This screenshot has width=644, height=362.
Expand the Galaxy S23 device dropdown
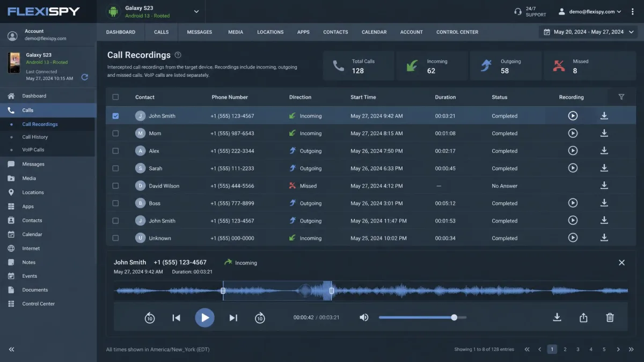tap(196, 11)
